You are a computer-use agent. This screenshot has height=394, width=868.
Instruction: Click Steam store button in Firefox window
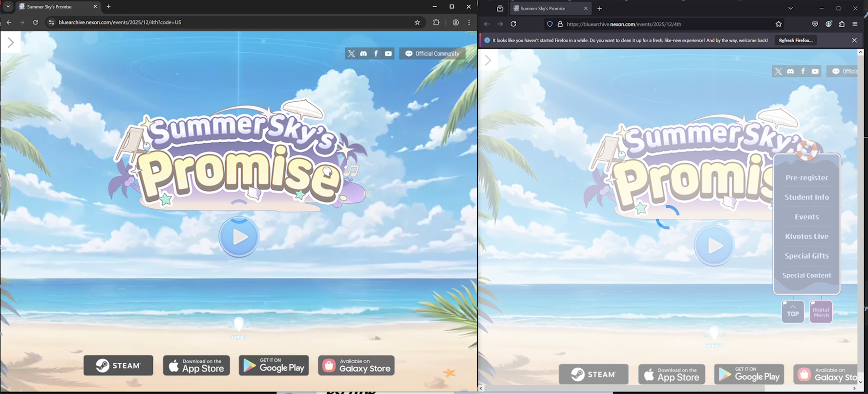pos(593,374)
